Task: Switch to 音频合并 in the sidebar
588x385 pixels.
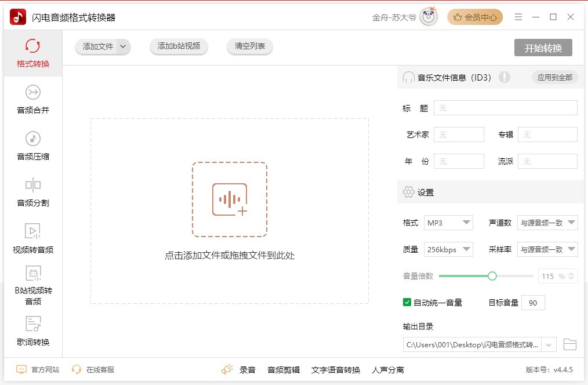Action: coord(33,100)
